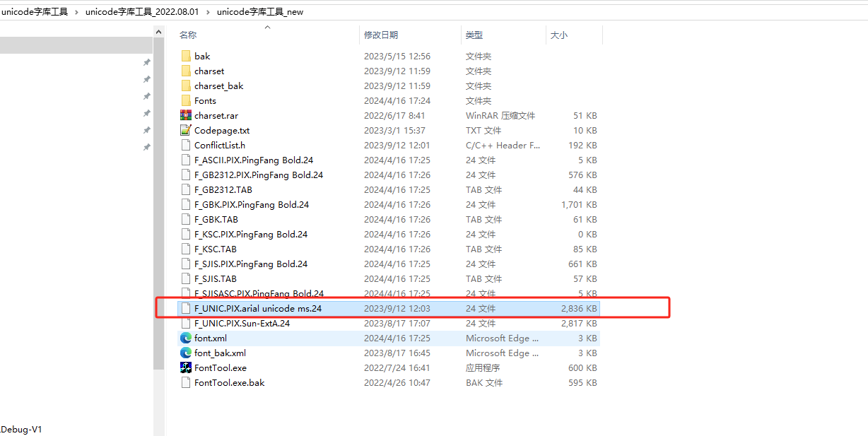Click unicode字库工具_new breadcrumb segment
The height and width of the screenshot is (436, 868).
(260, 11)
